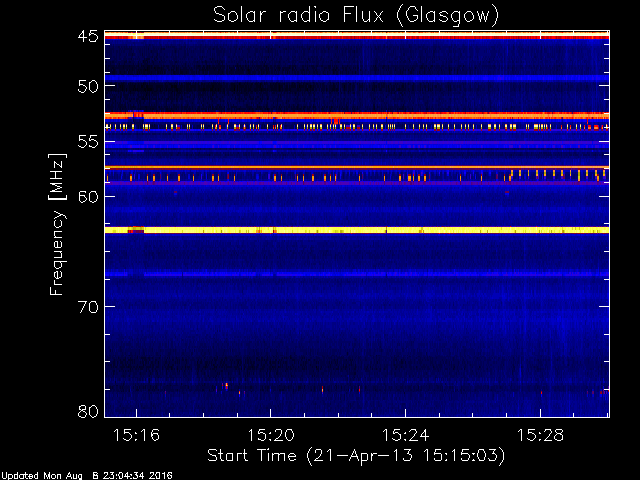Image resolution: width=640 pixels, height=480 pixels.
Task: Click the bright yellow band near 63 MHz
Action: tap(357, 230)
